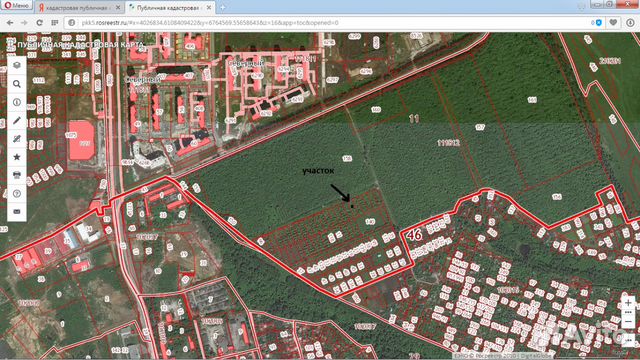Select the info identify tool
Viewport: 640px width, 360px height.
click(17, 102)
